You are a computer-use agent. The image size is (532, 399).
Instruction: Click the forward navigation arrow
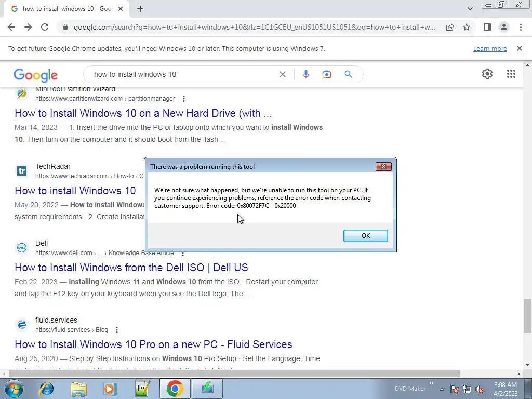point(28,27)
